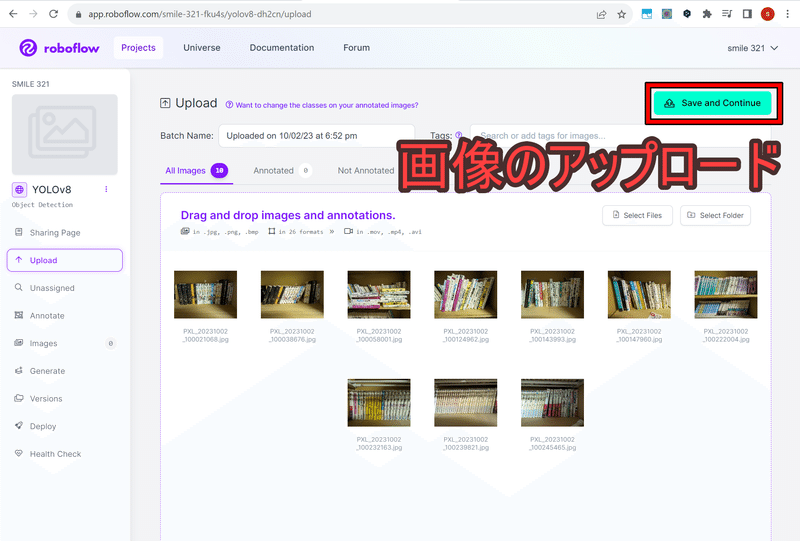Bookmark this page with the star icon

[x=621, y=14]
